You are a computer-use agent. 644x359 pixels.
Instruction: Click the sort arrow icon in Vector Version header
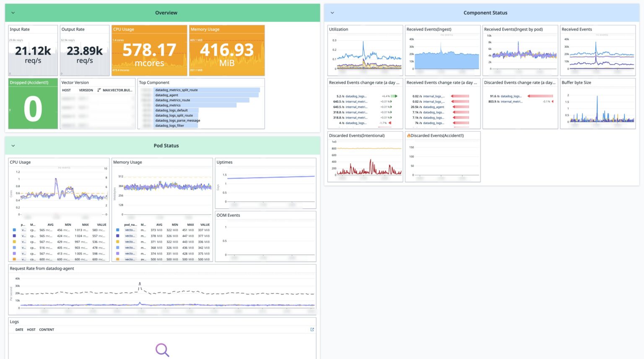(99, 90)
